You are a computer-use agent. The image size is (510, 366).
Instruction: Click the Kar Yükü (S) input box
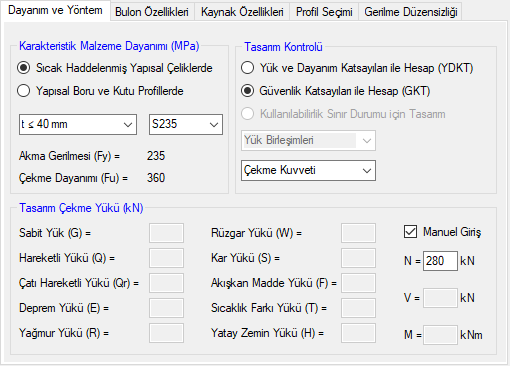pyautogui.click(x=358, y=258)
